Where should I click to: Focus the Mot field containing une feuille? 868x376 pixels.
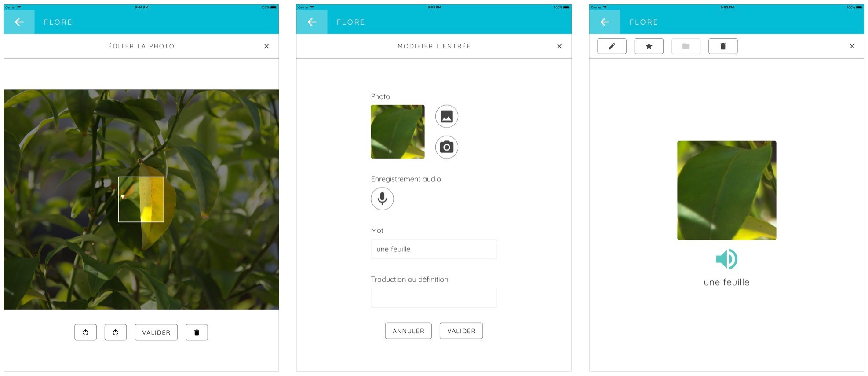point(434,249)
